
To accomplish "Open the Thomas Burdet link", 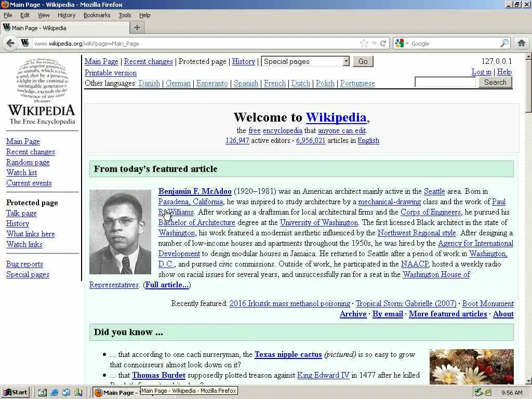I will coord(159,375).
